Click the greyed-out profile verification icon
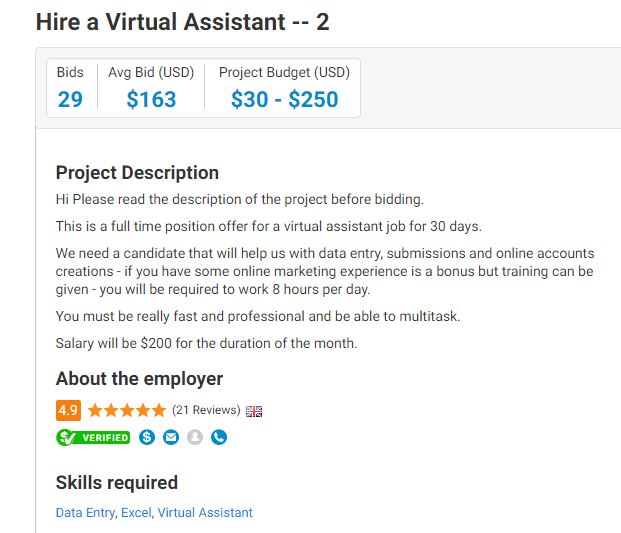 pos(195,437)
